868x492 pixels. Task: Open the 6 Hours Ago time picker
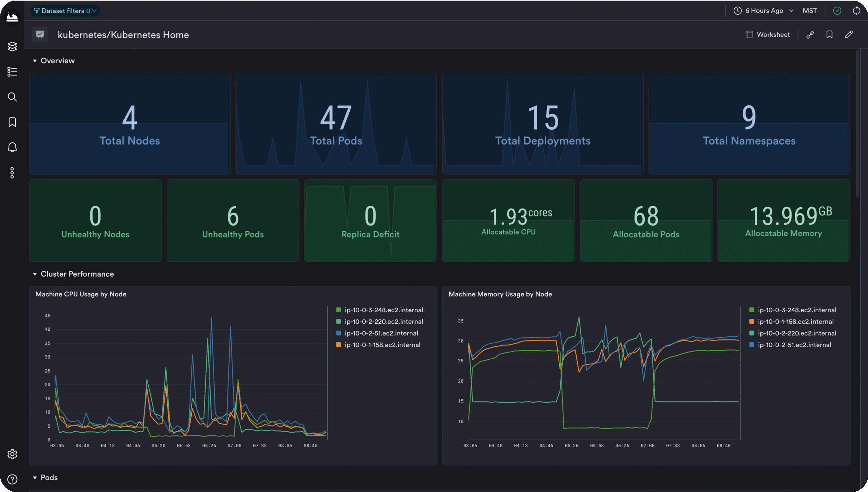tap(763, 11)
